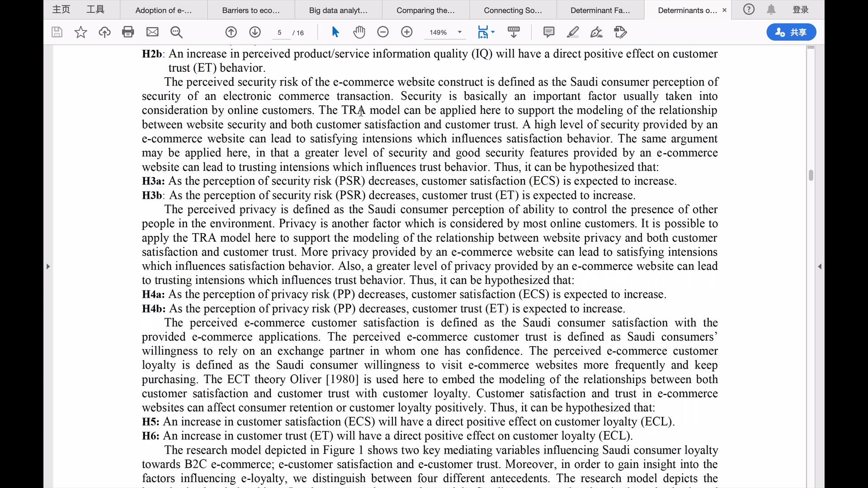Click the vertical scrollbar thumb

tap(811, 175)
